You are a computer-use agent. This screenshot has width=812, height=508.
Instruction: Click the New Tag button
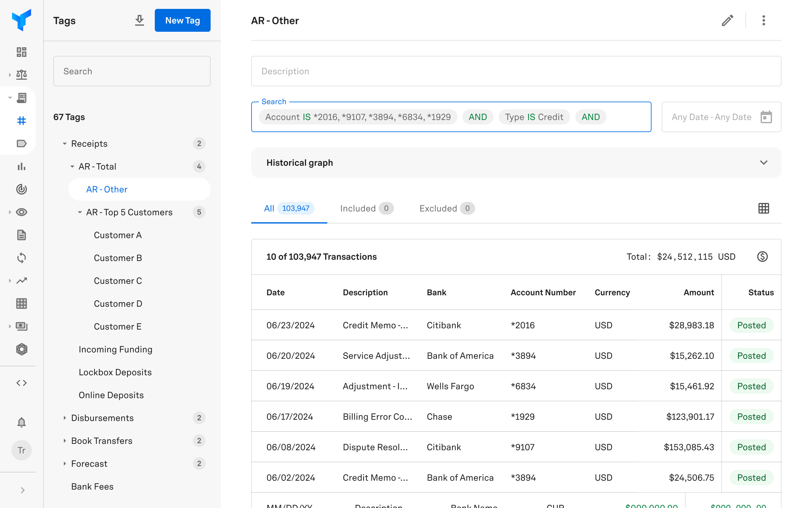coord(182,20)
